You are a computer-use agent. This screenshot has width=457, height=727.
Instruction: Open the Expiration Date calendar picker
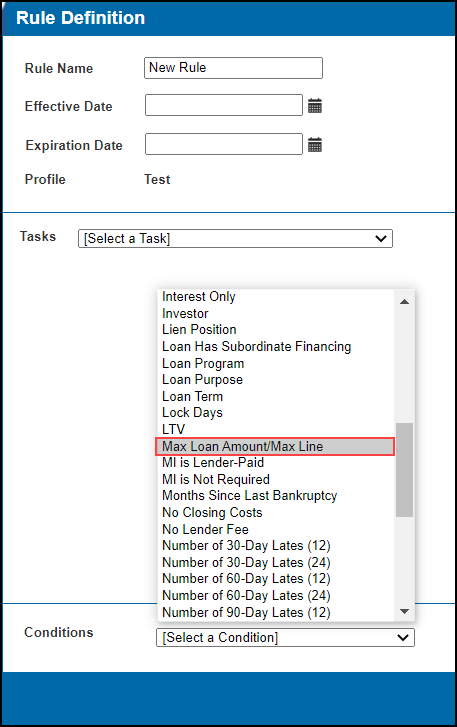pyautogui.click(x=315, y=145)
